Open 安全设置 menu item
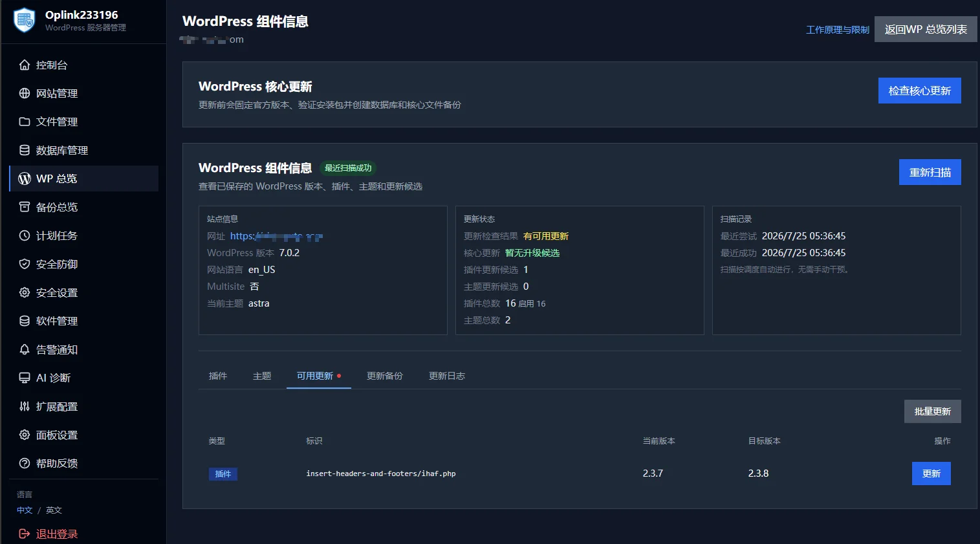This screenshot has width=980, height=544. click(84, 292)
